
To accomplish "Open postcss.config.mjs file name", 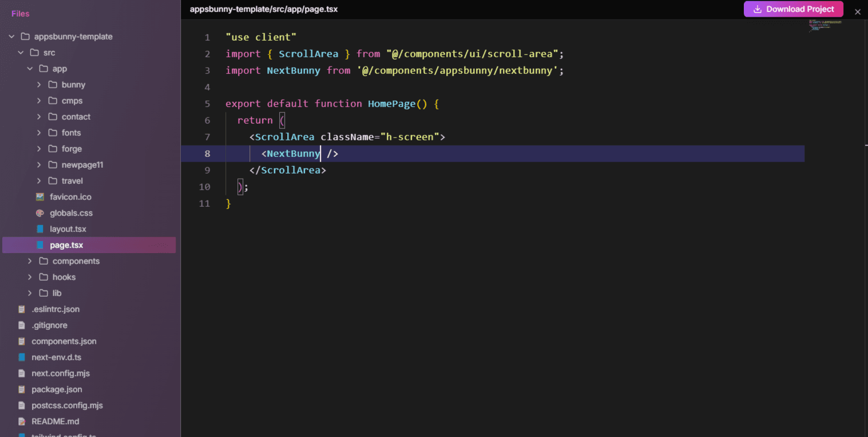I will tap(67, 405).
